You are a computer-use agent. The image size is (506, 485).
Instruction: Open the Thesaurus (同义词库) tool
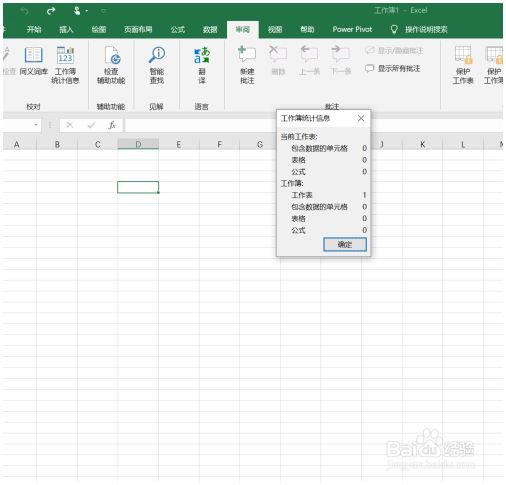33,61
